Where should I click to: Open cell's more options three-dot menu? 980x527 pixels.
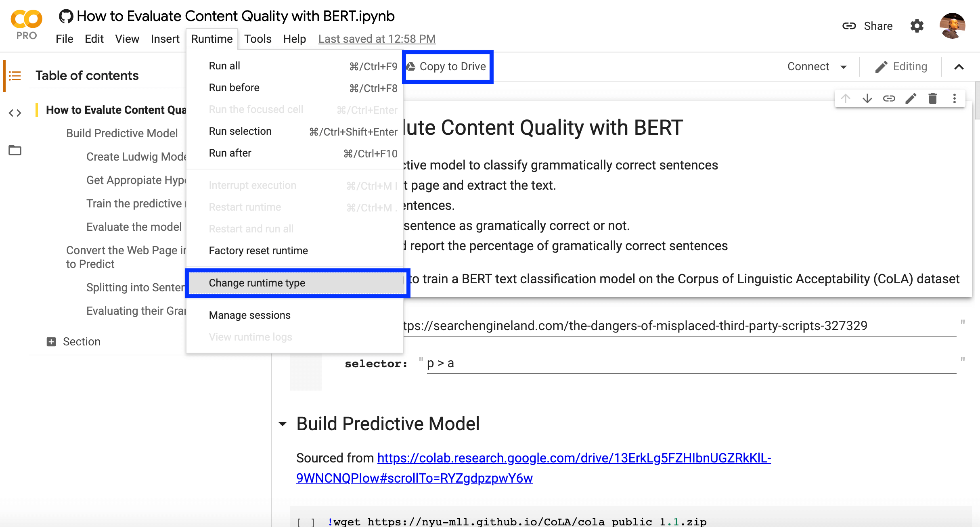[x=955, y=98]
